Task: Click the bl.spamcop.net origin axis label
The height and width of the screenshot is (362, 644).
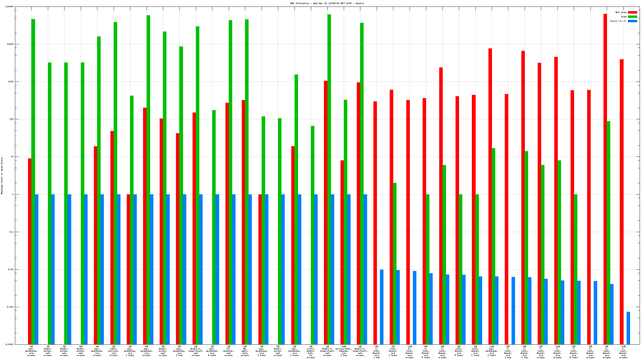Action: coord(229,351)
